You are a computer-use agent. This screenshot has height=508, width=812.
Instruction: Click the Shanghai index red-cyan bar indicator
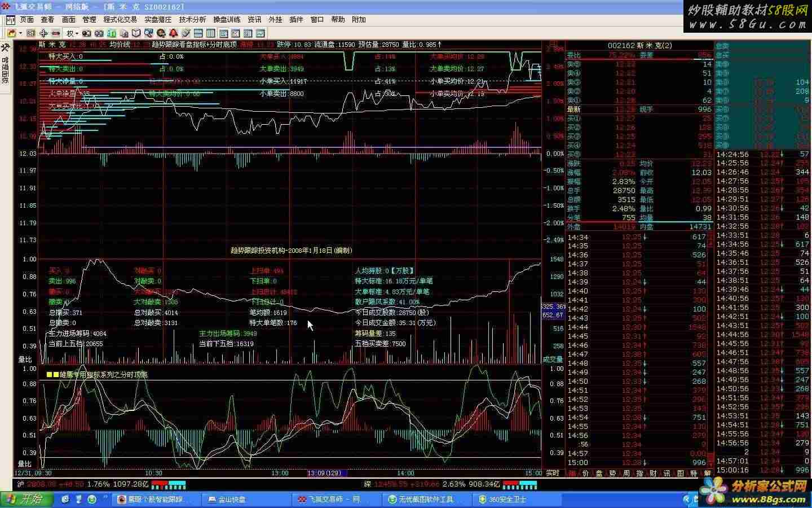[168, 485]
